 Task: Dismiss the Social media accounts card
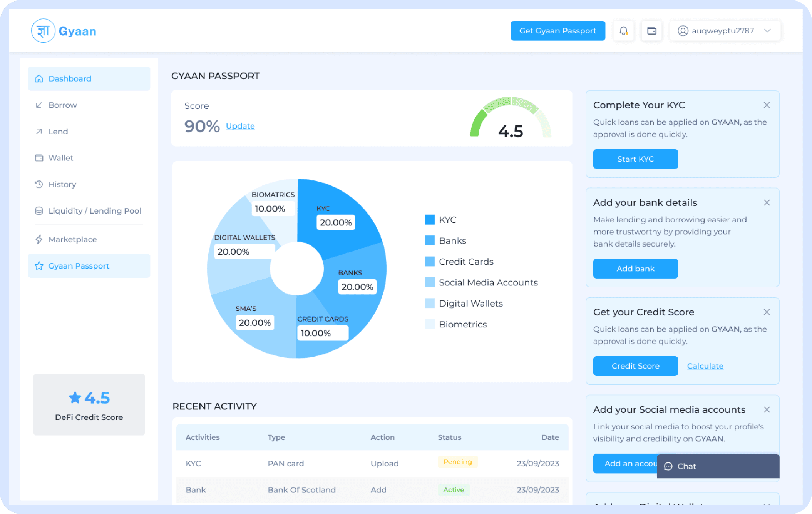pyautogui.click(x=767, y=409)
